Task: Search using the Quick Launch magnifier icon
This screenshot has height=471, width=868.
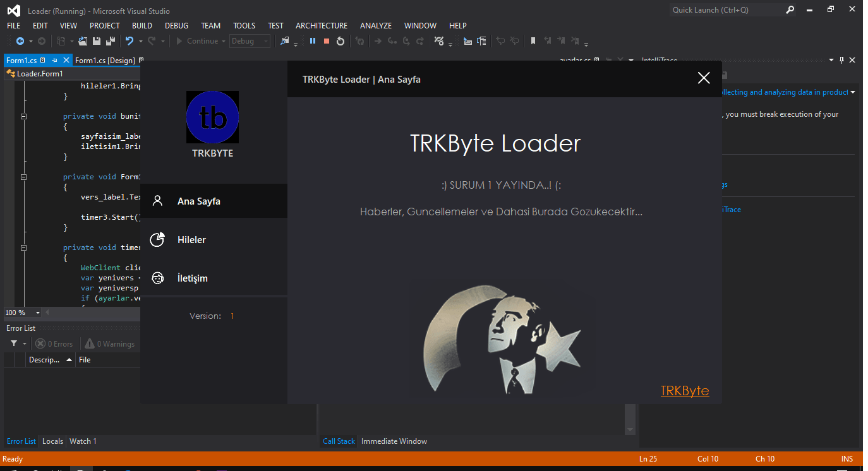Action: 790,10
